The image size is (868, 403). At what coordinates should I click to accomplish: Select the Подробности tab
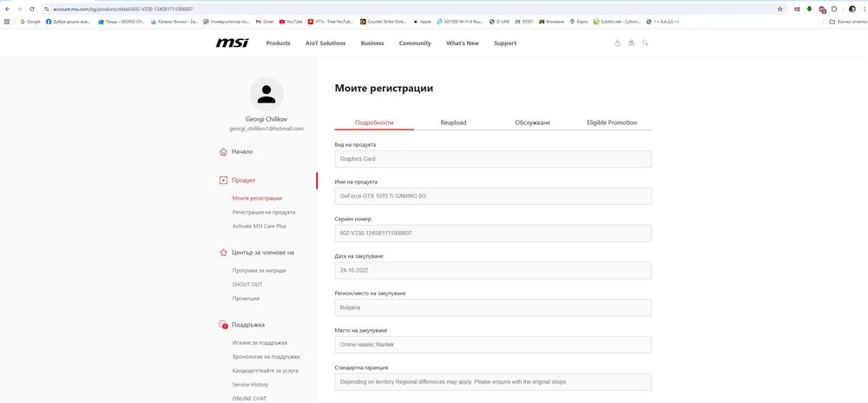click(x=374, y=122)
